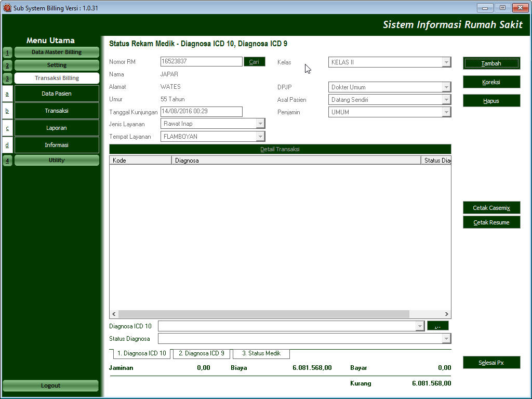Click the Tambah button
Image resolution: width=532 pixels, height=399 pixels.
491,63
